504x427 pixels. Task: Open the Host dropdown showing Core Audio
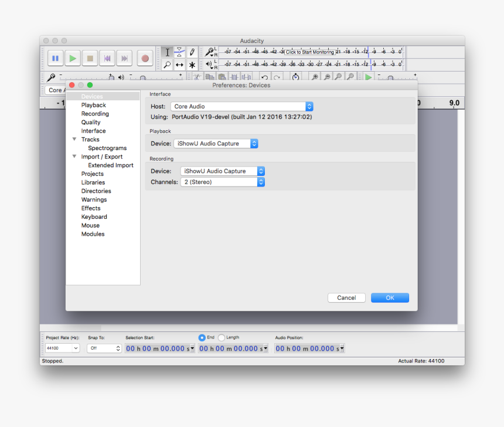click(241, 106)
